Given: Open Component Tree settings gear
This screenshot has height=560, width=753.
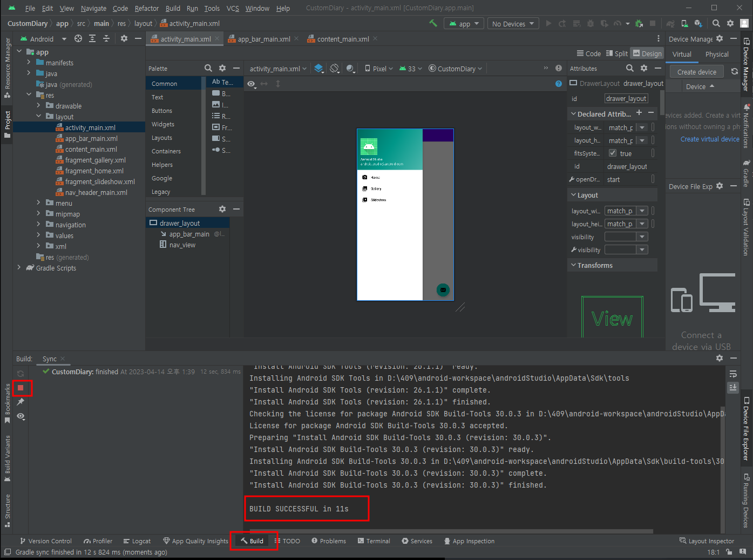Looking at the screenshot, I should [x=222, y=209].
